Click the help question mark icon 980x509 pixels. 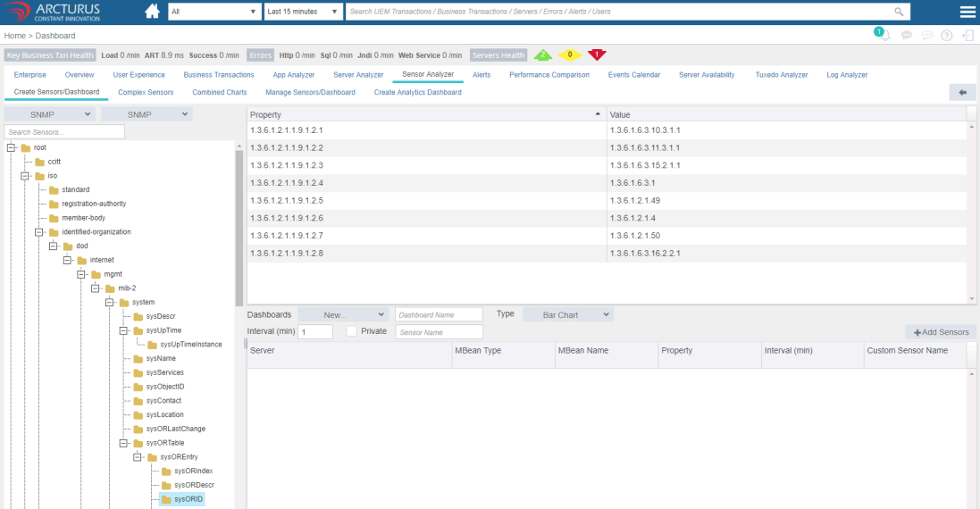tap(947, 36)
